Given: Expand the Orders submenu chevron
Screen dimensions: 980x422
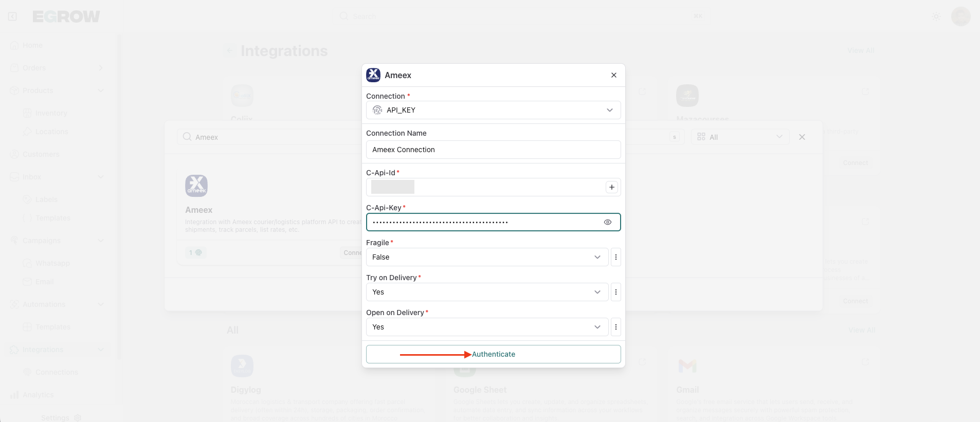Looking at the screenshot, I should [x=101, y=68].
